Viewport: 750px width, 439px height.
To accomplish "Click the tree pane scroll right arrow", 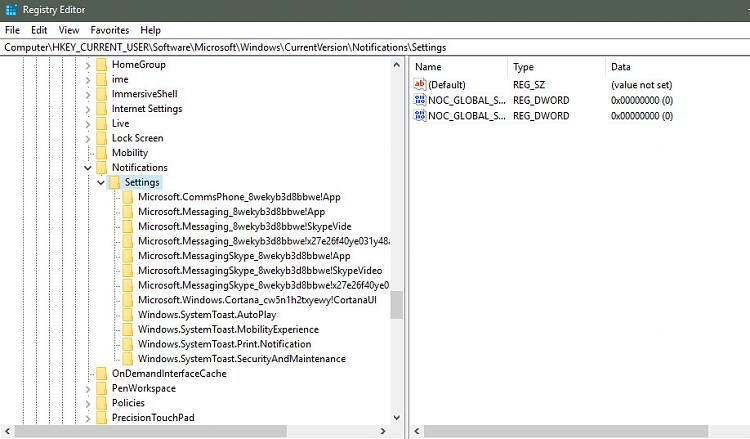I will (383, 431).
